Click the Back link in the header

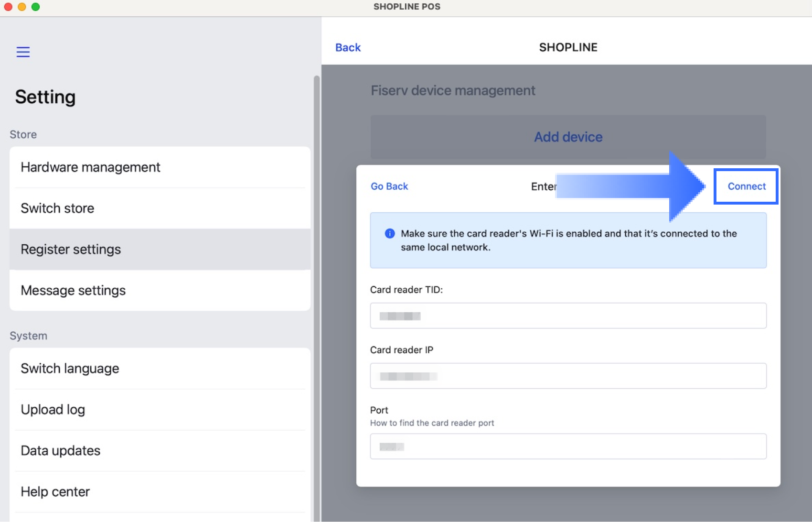pyautogui.click(x=348, y=47)
